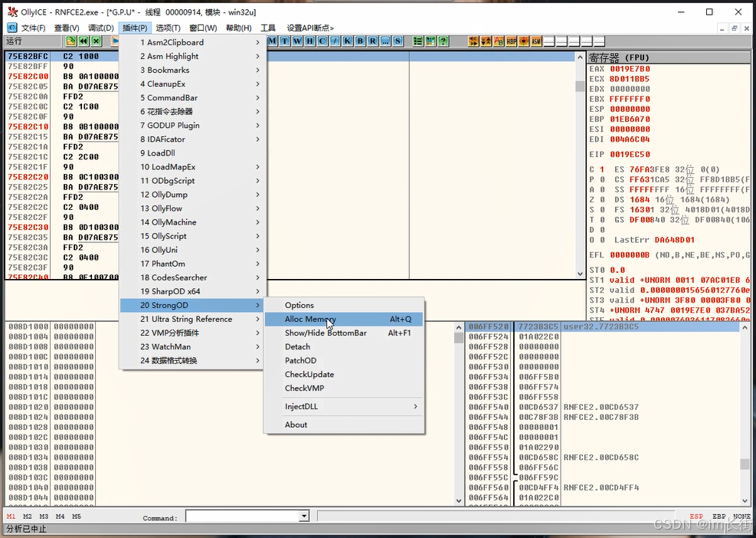Select Detach in StrongOD submenu
Image resolution: width=756 pixels, height=538 pixels.
pyautogui.click(x=344, y=346)
